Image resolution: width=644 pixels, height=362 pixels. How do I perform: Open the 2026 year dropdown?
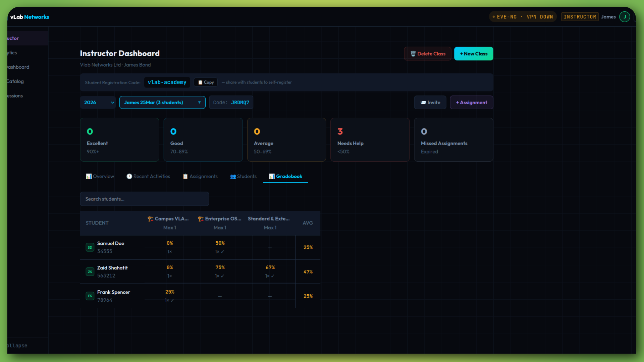click(x=98, y=103)
